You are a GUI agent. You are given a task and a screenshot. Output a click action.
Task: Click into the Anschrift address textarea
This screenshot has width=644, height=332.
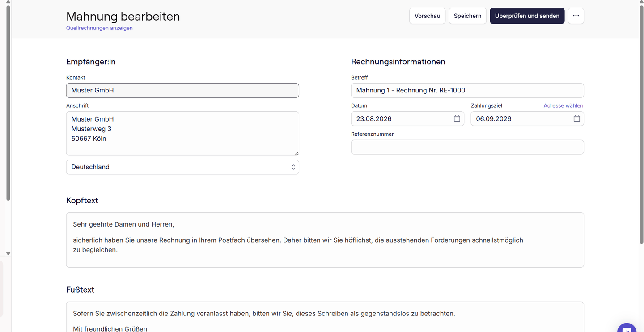[182, 133]
